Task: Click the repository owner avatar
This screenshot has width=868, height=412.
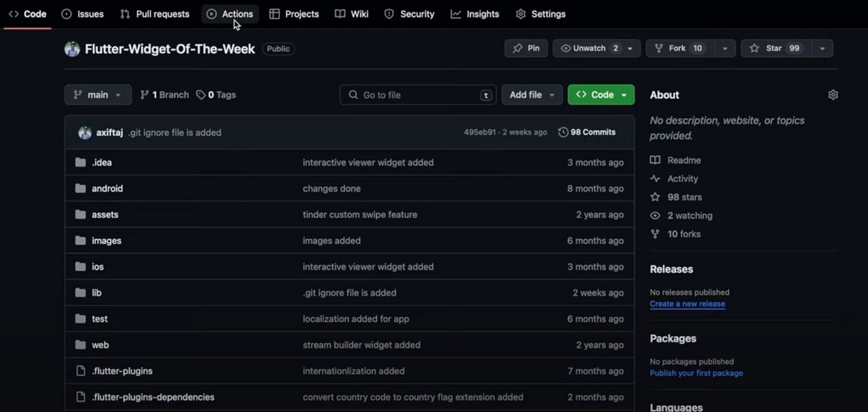Action: pos(72,49)
